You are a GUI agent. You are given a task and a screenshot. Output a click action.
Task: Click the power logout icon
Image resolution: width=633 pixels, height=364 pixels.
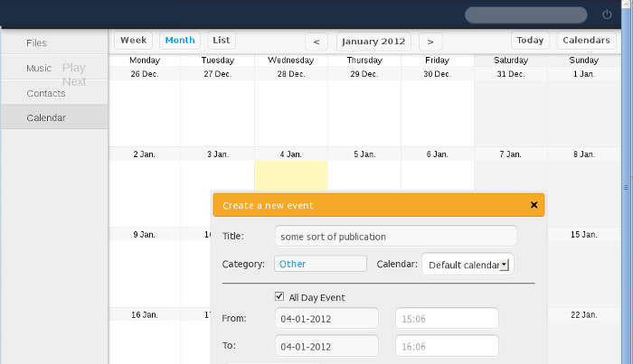click(607, 14)
